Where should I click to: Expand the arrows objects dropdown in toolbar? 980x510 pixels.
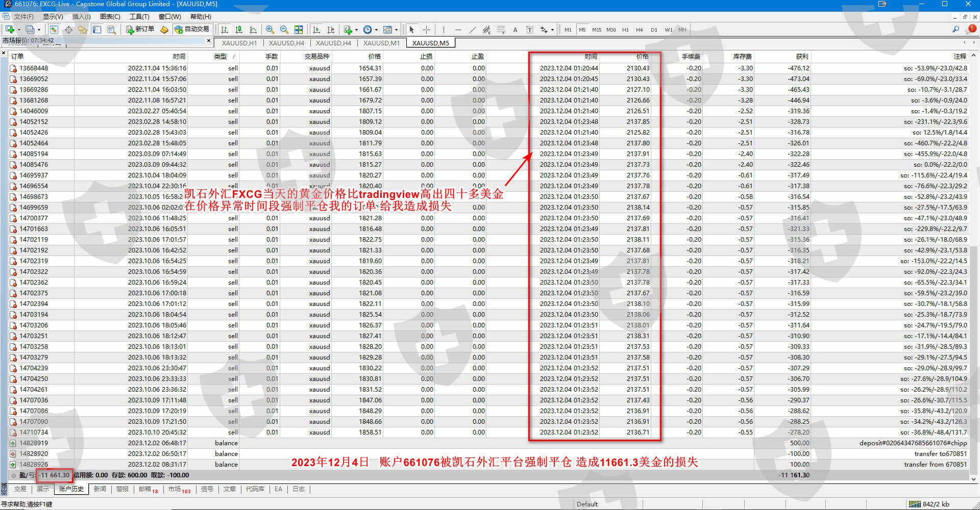(552, 30)
